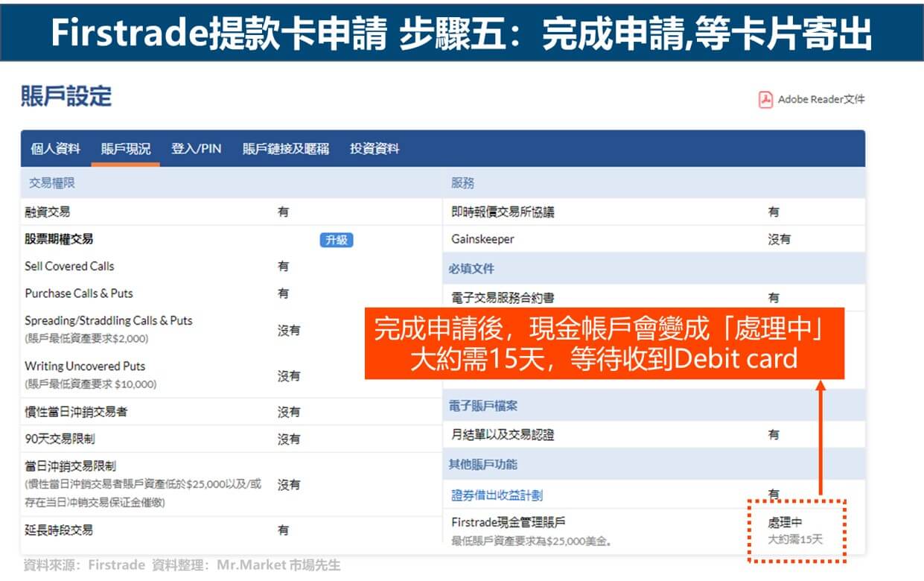
Task: Click the 服務 section header
Action: coord(462,182)
